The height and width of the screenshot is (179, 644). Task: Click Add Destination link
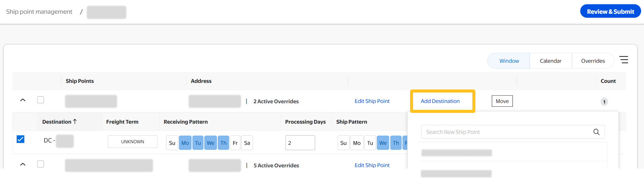click(x=440, y=101)
